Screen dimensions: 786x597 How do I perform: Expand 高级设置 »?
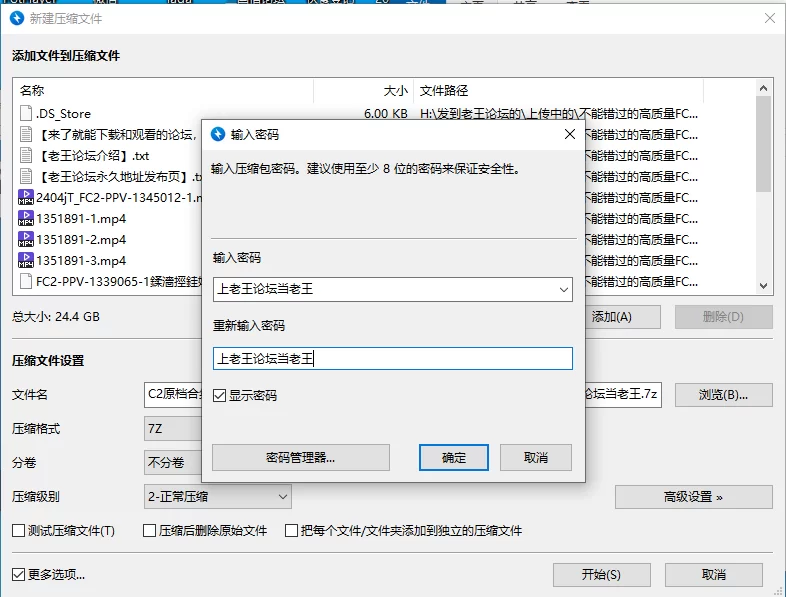pyautogui.click(x=693, y=497)
